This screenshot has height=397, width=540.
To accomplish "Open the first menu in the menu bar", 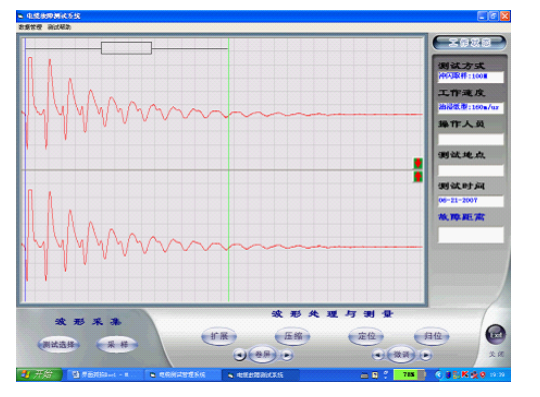I will [30, 27].
